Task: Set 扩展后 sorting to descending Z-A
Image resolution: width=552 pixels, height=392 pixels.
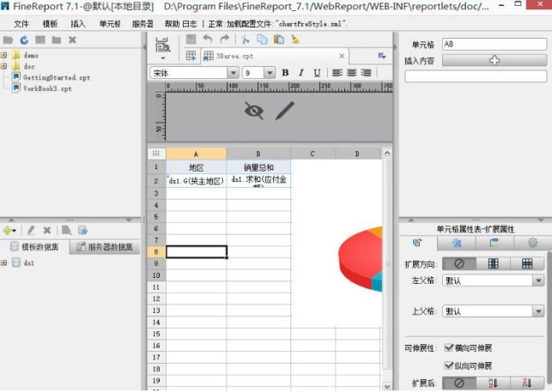Action: tap(527, 383)
